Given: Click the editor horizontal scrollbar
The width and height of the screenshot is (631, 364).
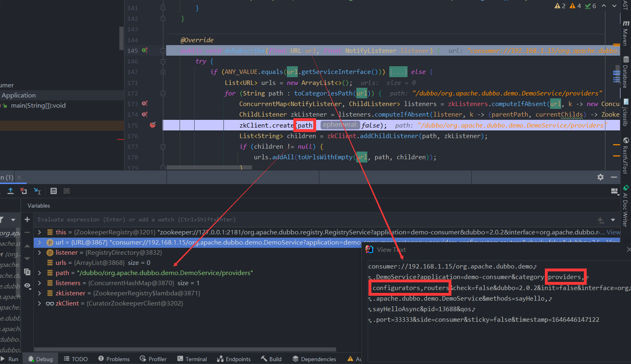Looking at the screenshot, I should (209, 167).
